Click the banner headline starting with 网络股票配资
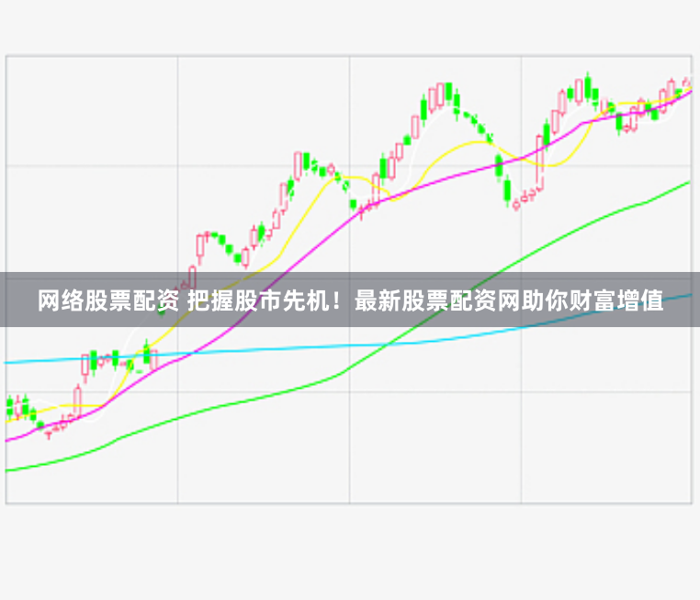 pos(350,300)
